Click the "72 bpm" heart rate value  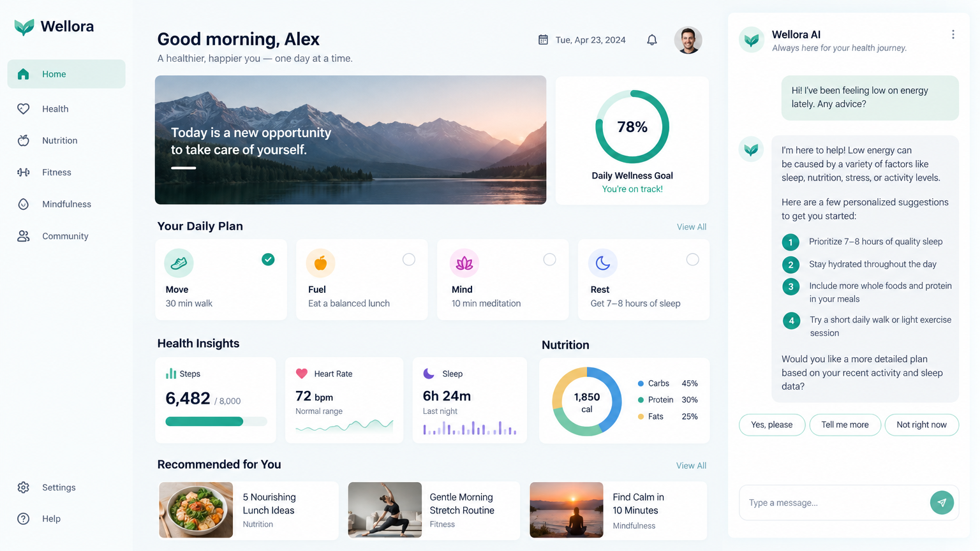click(x=315, y=396)
